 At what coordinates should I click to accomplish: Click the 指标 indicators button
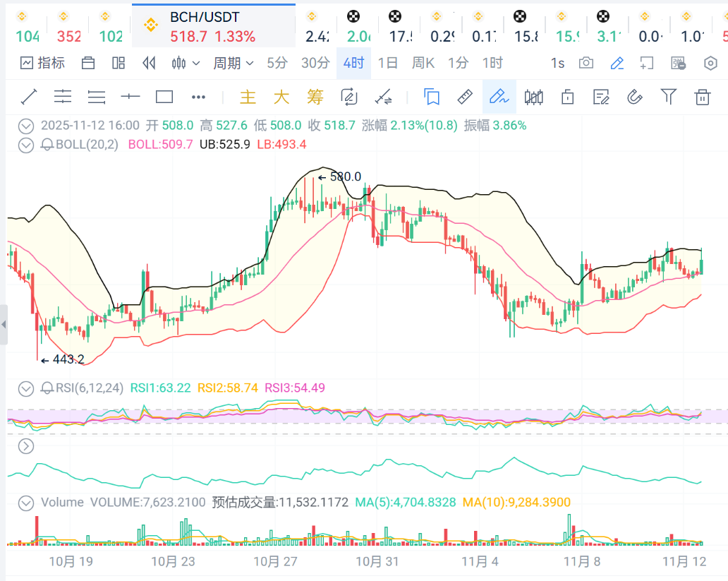click(43, 63)
